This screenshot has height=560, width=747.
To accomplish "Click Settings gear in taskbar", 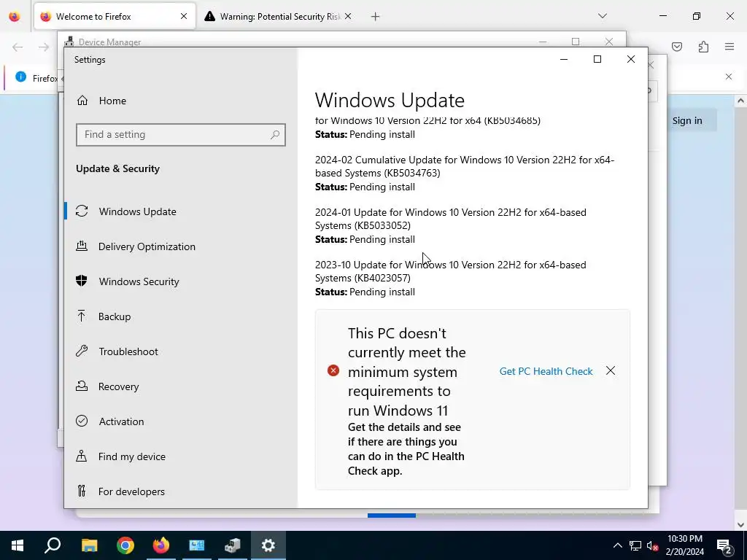I will point(268,545).
